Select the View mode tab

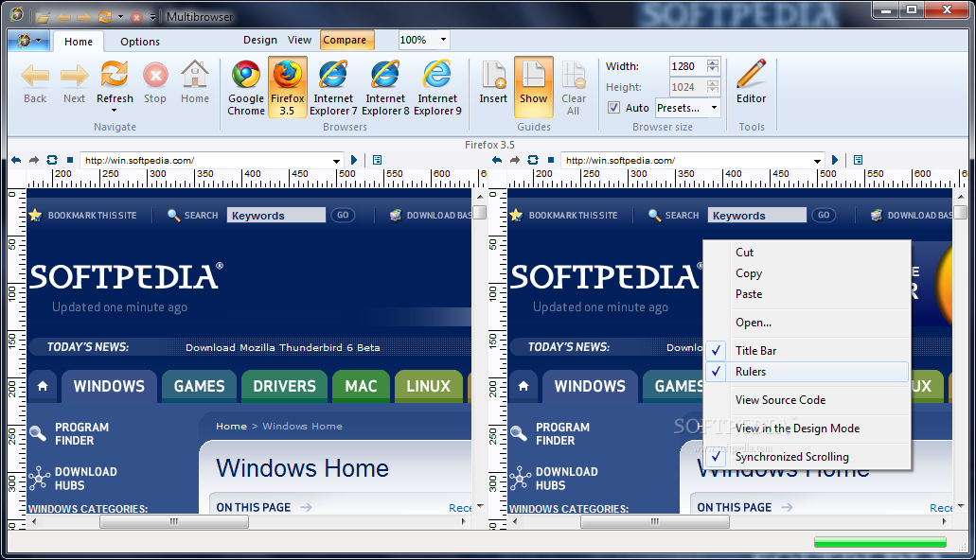click(299, 40)
